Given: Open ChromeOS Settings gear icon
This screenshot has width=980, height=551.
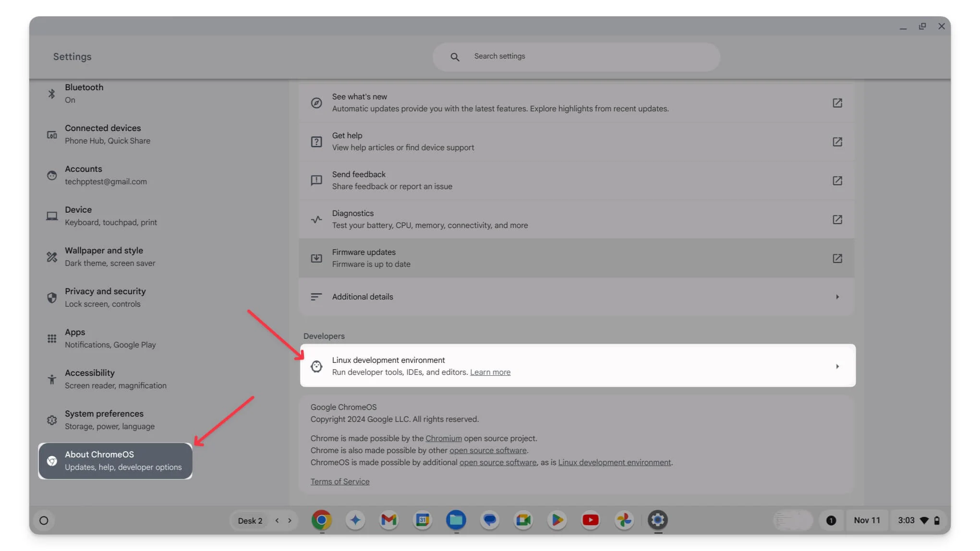Looking at the screenshot, I should tap(658, 520).
